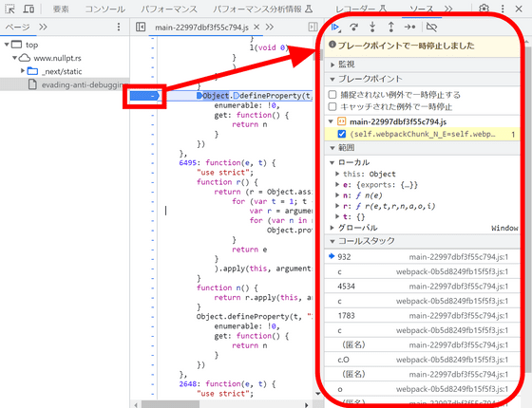Open main-22997dbf3f55c794.js:1 link for frame 4534

pos(458,287)
